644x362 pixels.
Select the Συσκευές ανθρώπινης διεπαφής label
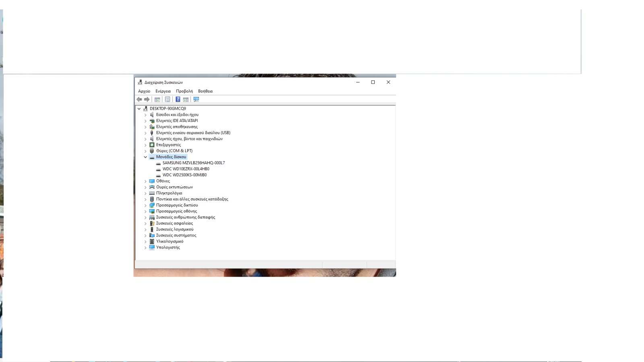[x=186, y=217]
